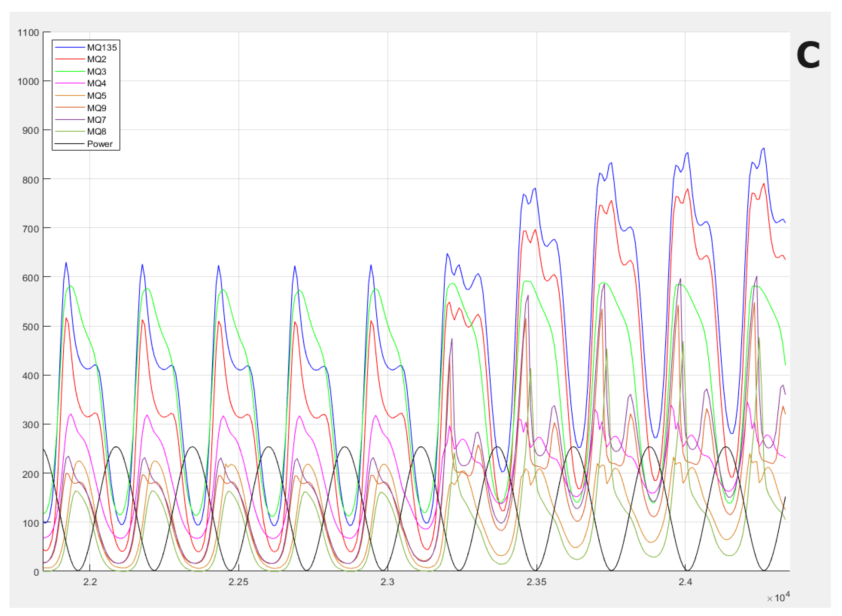Click the y-axis tick label 1100
Screen dimensions: 842x616
pos(28,33)
